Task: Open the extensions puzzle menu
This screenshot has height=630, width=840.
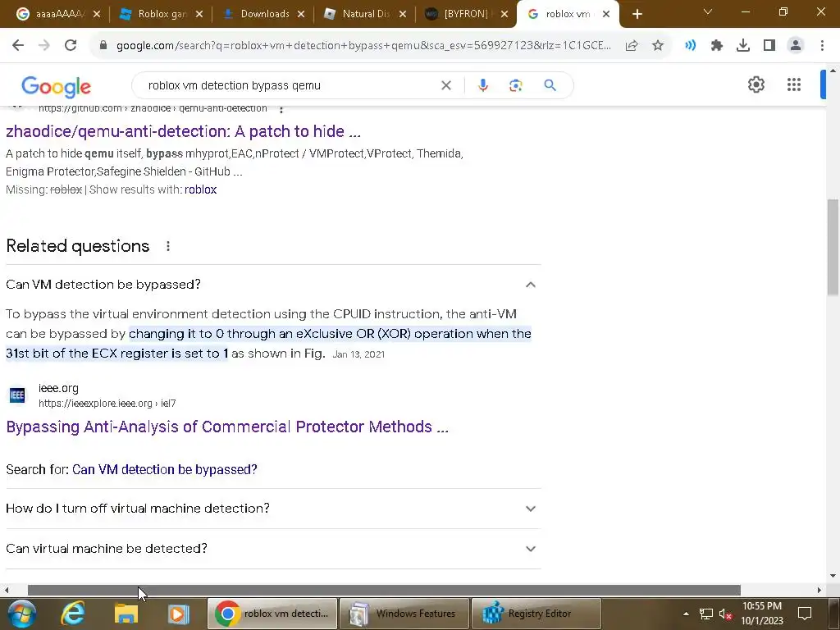Action: (717, 46)
